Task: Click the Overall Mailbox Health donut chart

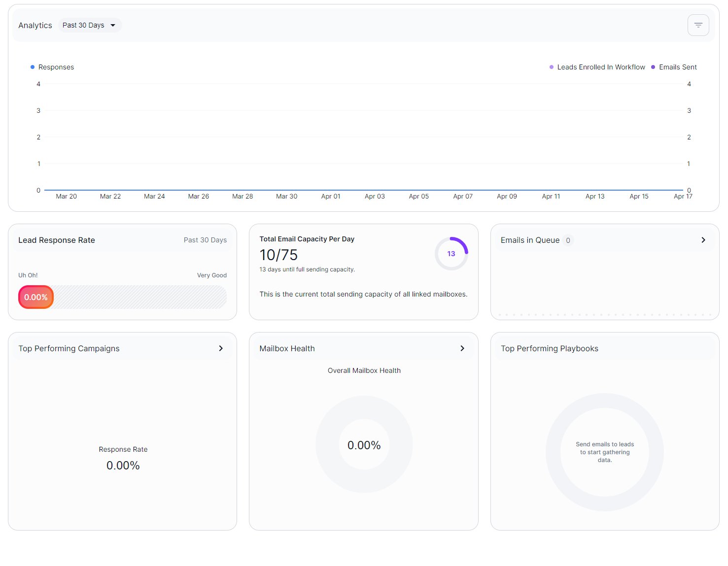Action: [x=364, y=444]
